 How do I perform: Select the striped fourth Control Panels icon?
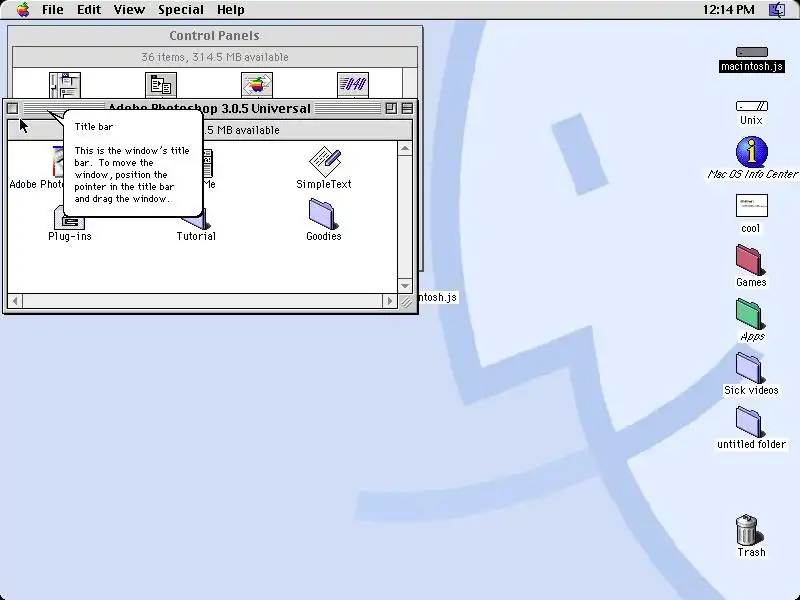[353, 85]
